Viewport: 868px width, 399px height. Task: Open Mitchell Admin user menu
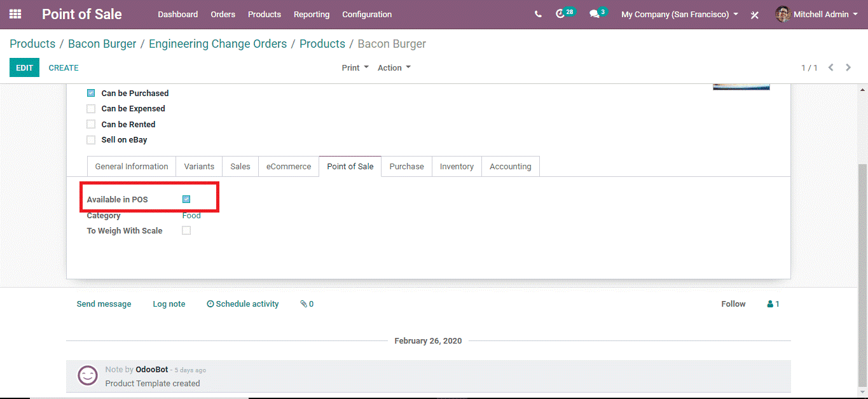click(x=816, y=14)
